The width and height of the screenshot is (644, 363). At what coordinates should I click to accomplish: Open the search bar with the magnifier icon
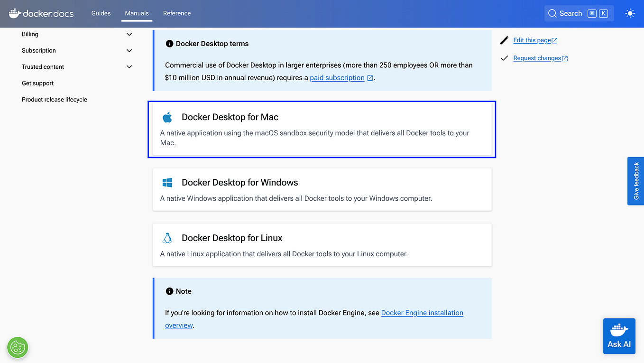click(552, 13)
